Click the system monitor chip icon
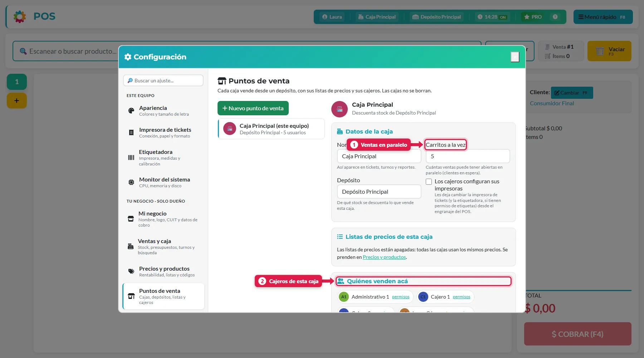The height and width of the screenshot is (358, 644). coord(131,182)
